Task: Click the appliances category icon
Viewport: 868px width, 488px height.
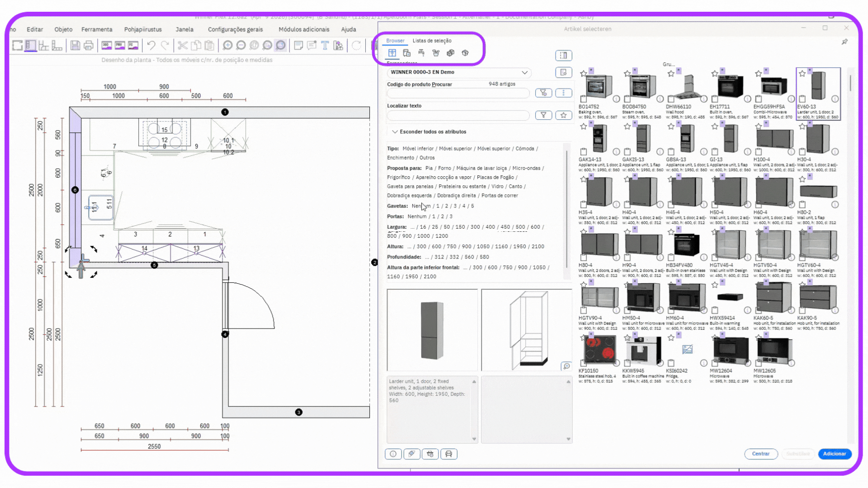Action: [x=406, y=53]
